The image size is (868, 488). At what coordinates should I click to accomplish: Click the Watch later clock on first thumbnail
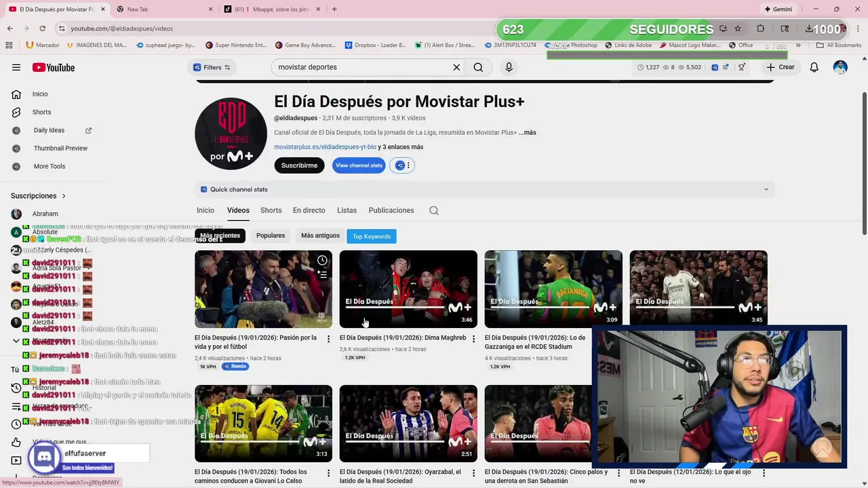[322, 260]
